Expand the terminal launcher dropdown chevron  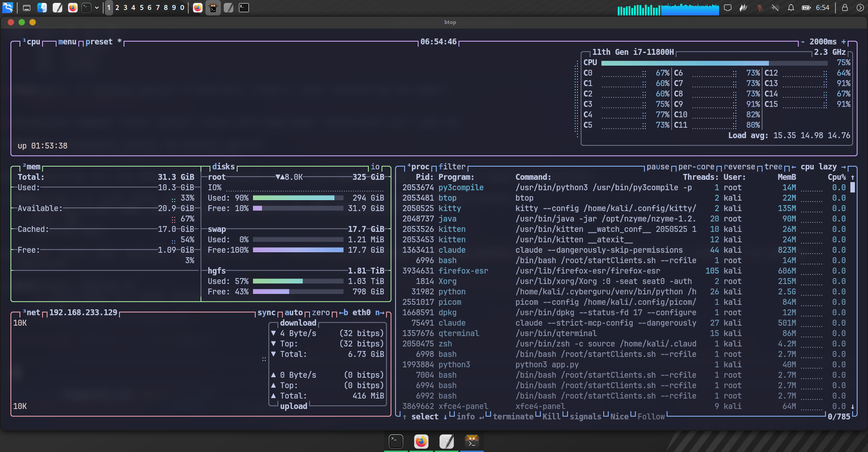pos(97,8)
